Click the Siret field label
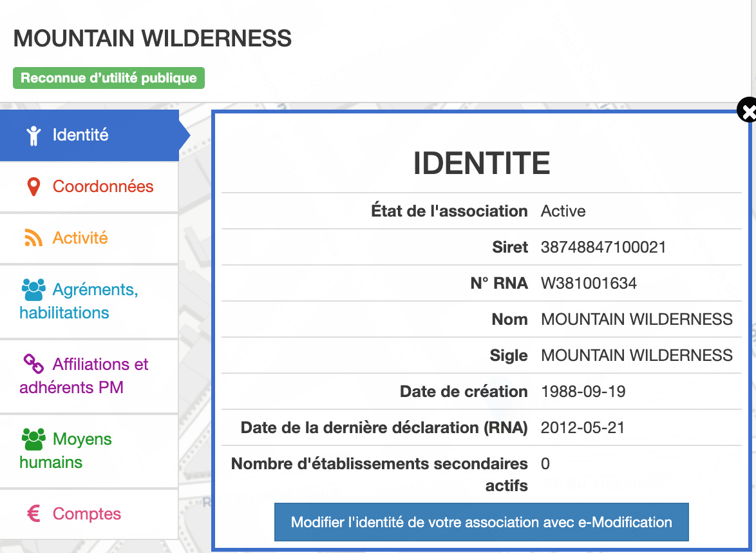Viewport: 756px width, 553px height. point(510,247)
